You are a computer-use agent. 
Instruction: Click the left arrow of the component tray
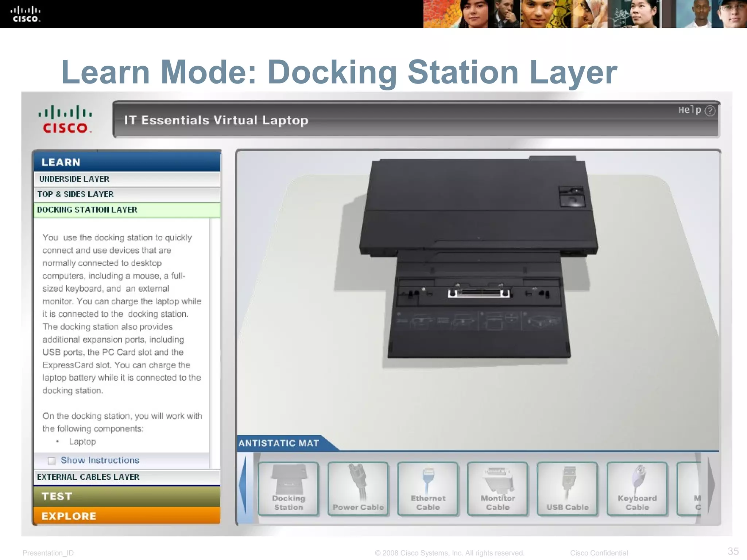pyautogui.click(x=243, y=485)
